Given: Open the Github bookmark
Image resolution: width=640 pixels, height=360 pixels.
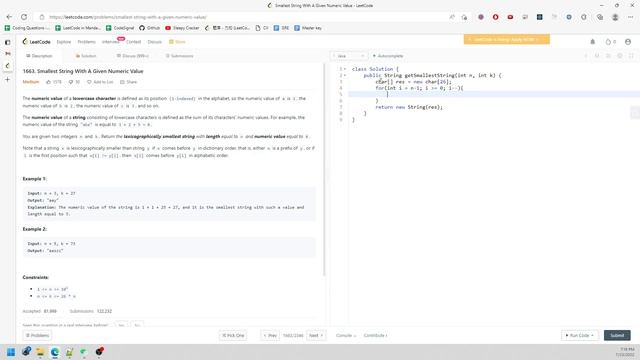Looking at the screenshot, I should (x=150, y=28).
